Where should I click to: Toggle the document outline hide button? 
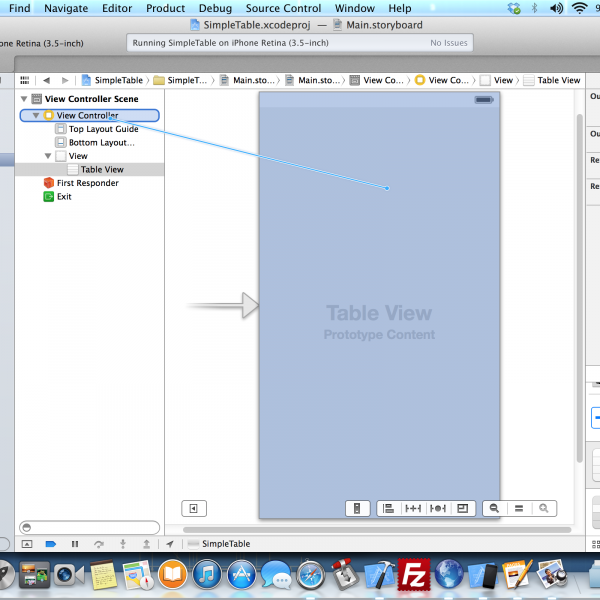[194, 508]
